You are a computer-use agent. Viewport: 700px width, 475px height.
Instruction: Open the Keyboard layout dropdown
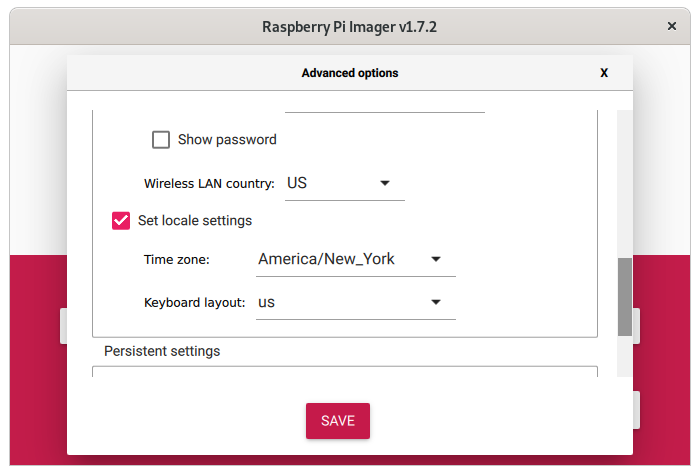[356, 303]
